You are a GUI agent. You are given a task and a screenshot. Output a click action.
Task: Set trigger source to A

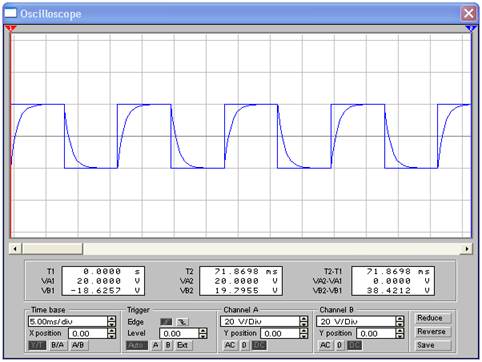[156, 345]
